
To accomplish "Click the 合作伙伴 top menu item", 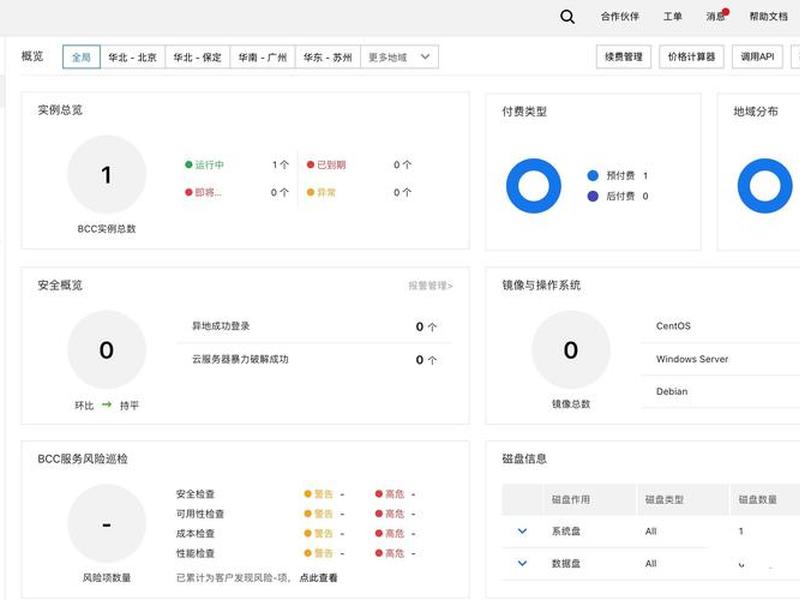I will 620,17.
